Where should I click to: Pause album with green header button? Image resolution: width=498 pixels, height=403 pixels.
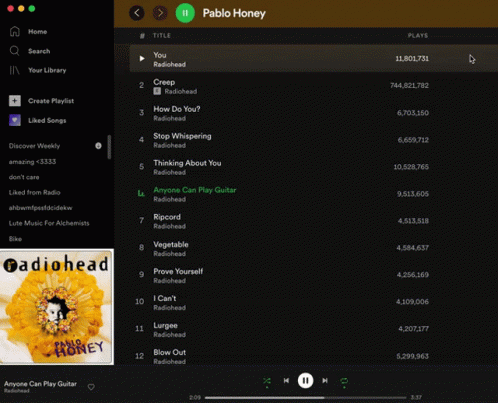tap(185, 13)
